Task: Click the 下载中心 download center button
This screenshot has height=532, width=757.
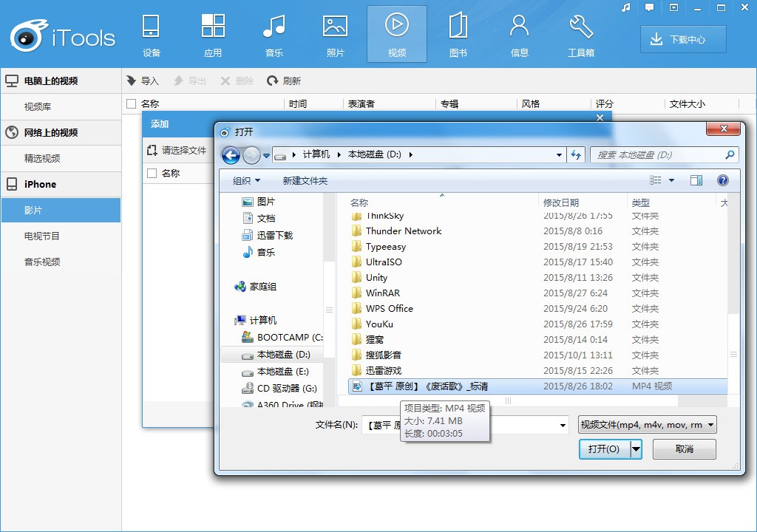Action: (x=683, y=40)
